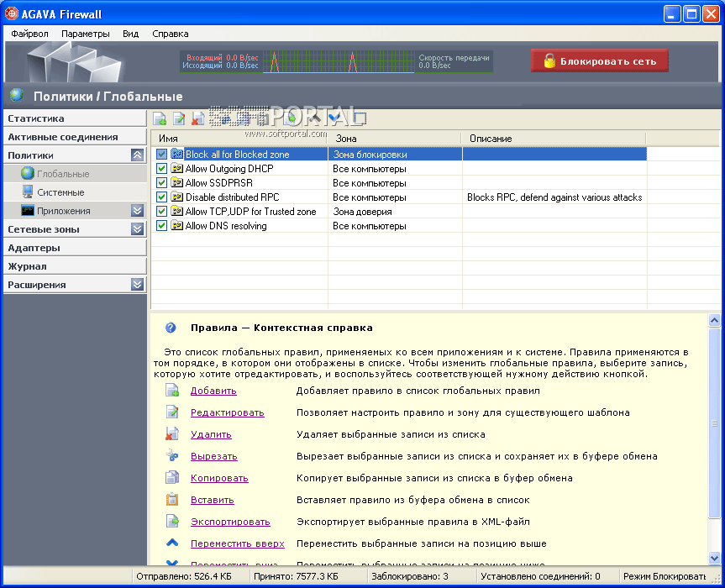The height and width of the screenshot is (588, 725).
Task: Follow the Экспортировать help link
Action: coord(230,522)
